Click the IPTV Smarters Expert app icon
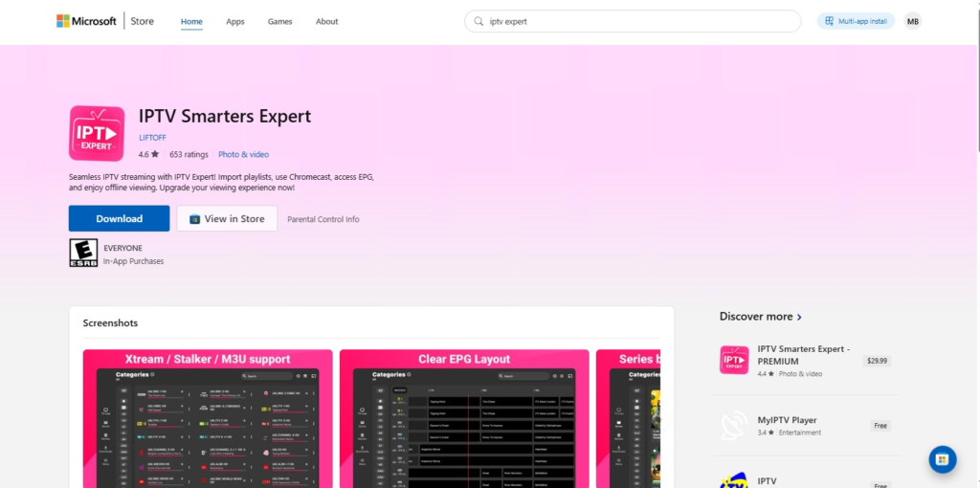The width and height of the screenshot is (980, 488). 97,133
